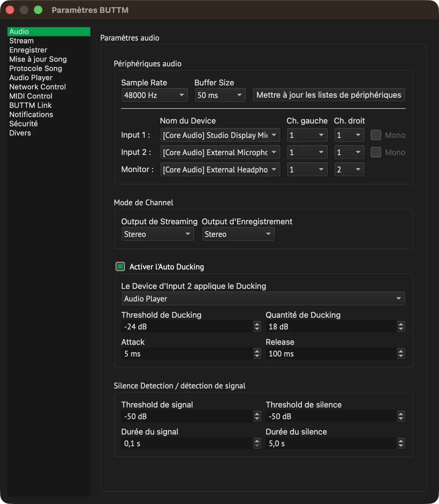Show the Notifications settings
This screenshot has width=439, height=504.
49,115
